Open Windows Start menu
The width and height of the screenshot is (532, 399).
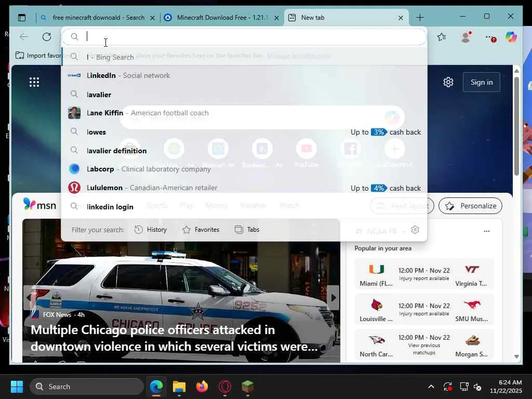(17, 387)
